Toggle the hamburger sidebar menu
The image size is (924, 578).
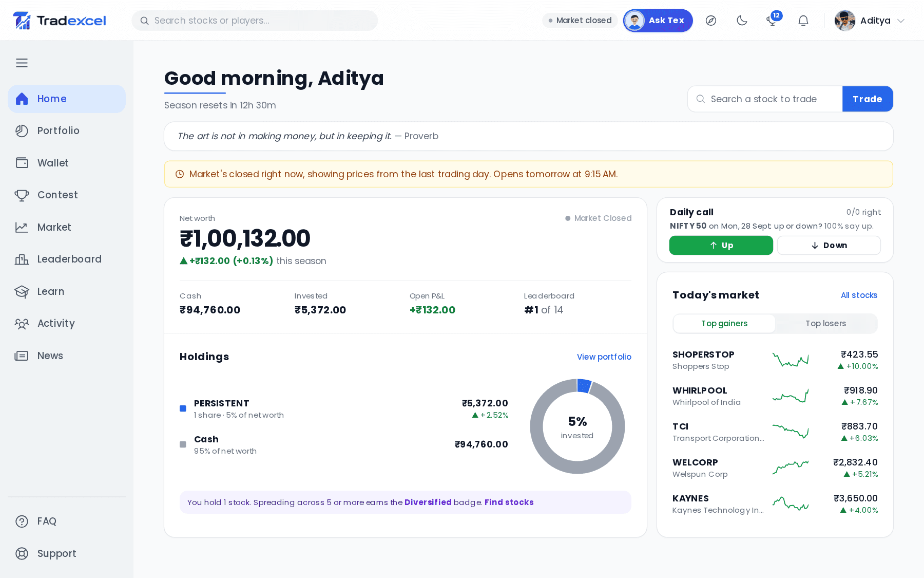(22, 63)
